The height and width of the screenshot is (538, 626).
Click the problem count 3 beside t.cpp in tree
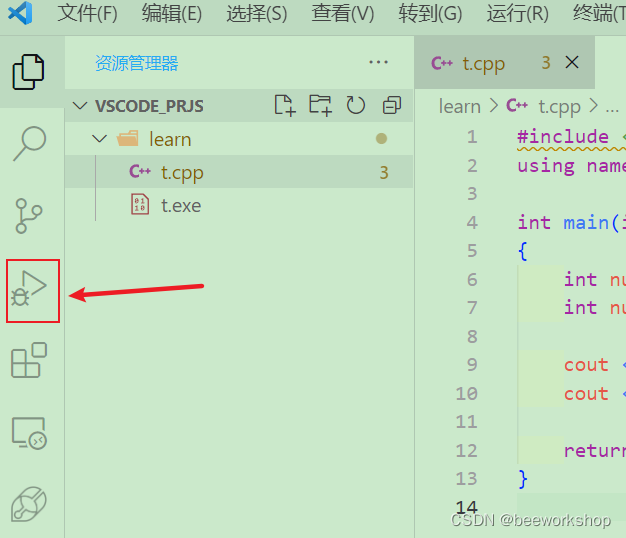(x=384, y=172)
